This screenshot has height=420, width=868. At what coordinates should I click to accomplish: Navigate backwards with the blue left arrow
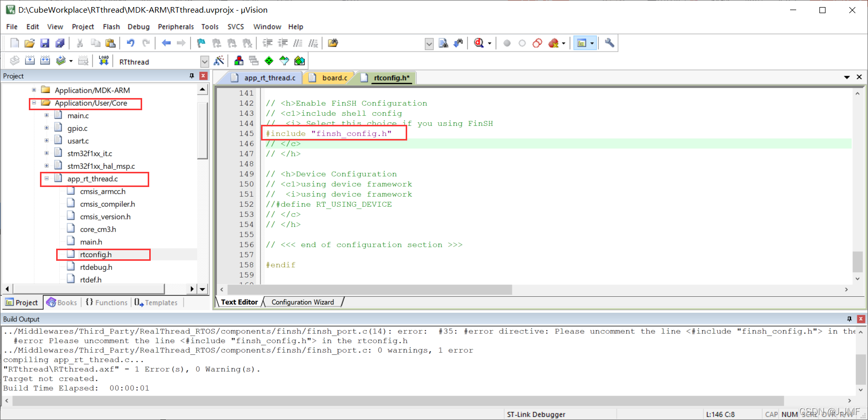pos(166,43)
